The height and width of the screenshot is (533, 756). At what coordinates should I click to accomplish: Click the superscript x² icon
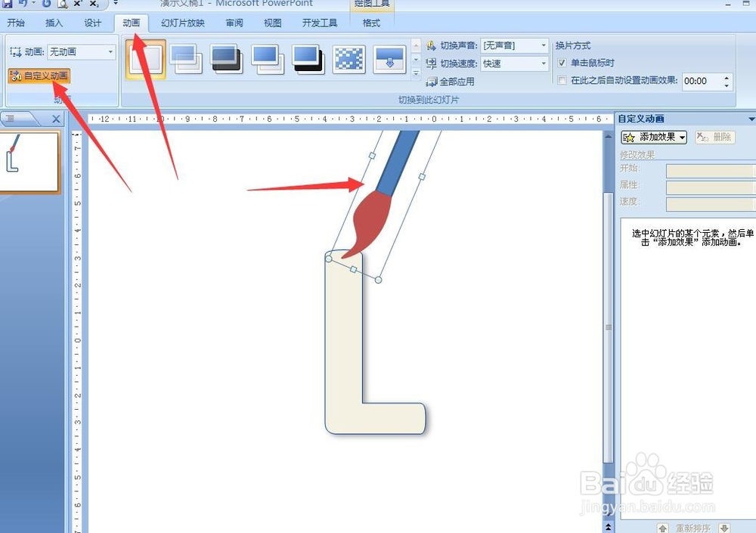pos(78,3)
